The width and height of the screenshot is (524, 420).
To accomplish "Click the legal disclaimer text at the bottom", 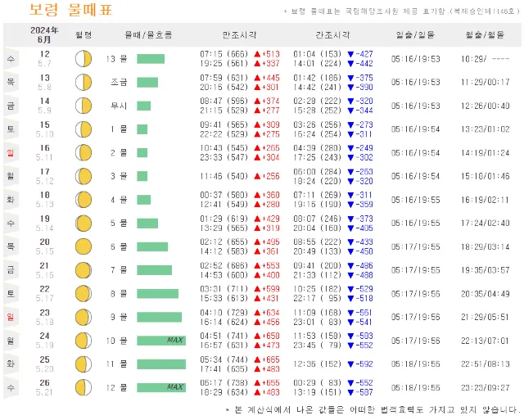I will point(373,409).
